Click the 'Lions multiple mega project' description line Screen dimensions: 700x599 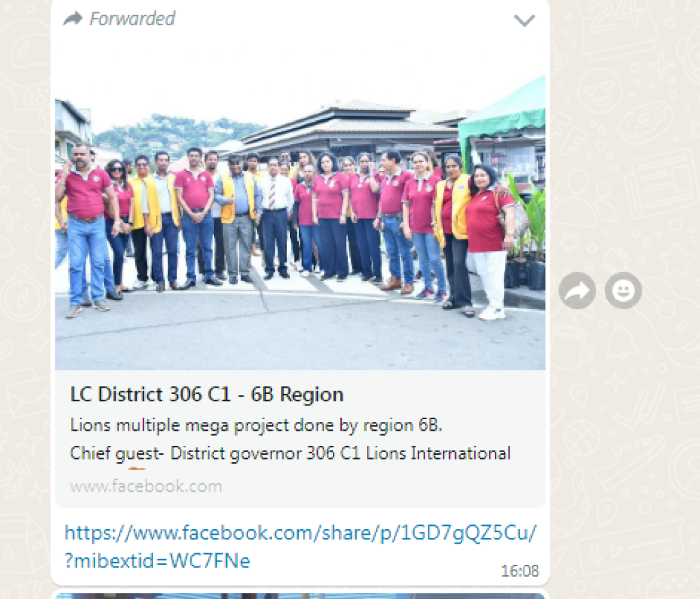(x=256, y=425)
